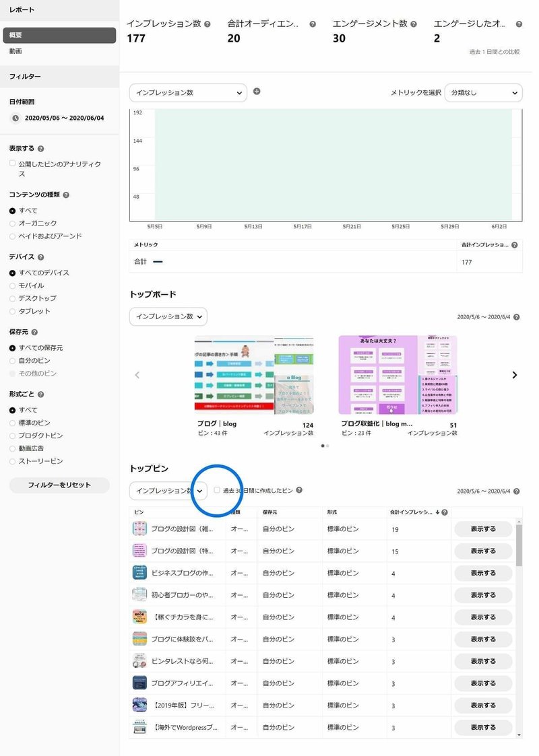Open the date range clock icon
The image size is (539, 756).
click(x=15, y=119)
